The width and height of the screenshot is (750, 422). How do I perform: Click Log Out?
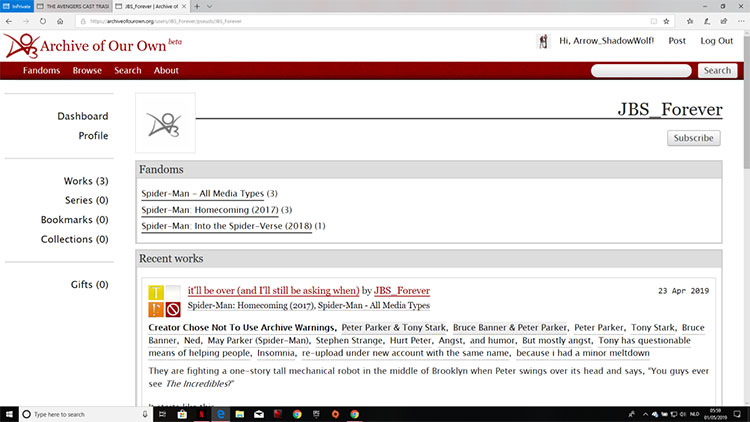(717, 41)
